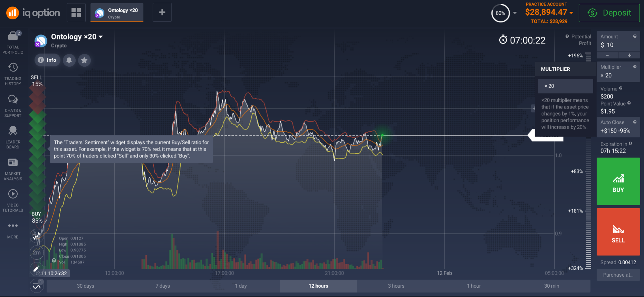The image size is (644, 297).
Task: Select the × 20 multiplier option
Action: 566,86
